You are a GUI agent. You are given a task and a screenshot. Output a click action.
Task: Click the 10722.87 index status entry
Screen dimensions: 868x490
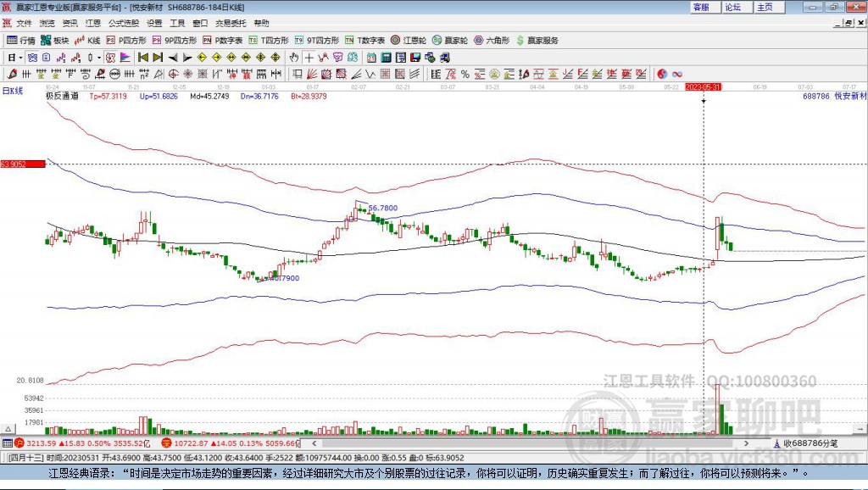[231, 443]
